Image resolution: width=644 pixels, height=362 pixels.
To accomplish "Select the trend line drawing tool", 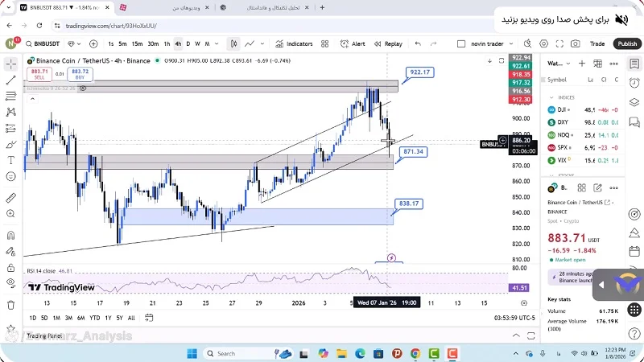I will [11, 80].
